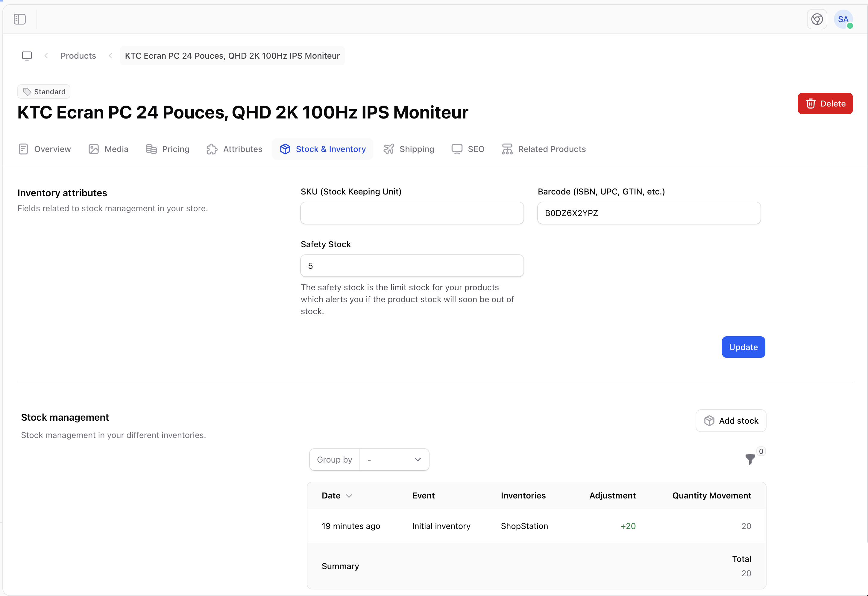This screenshot has height=596, width=868.
Task: Open the Related Products tab
Action: 544,149
